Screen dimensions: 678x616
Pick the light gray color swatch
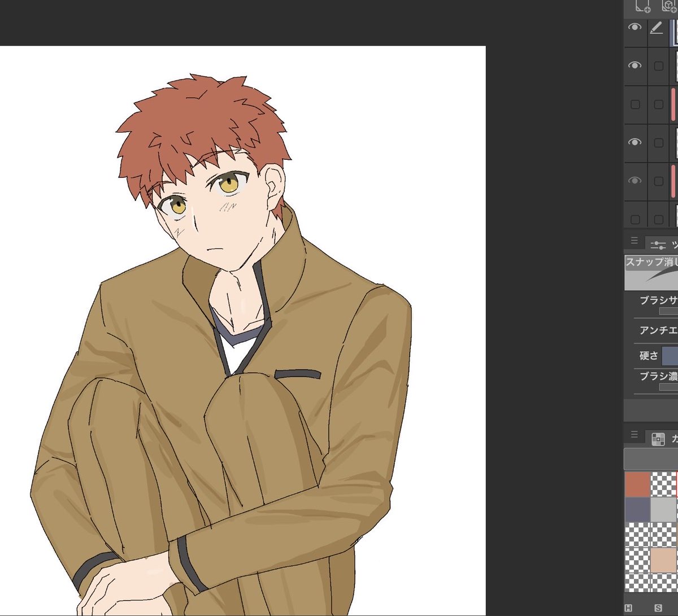pos(663,510)
